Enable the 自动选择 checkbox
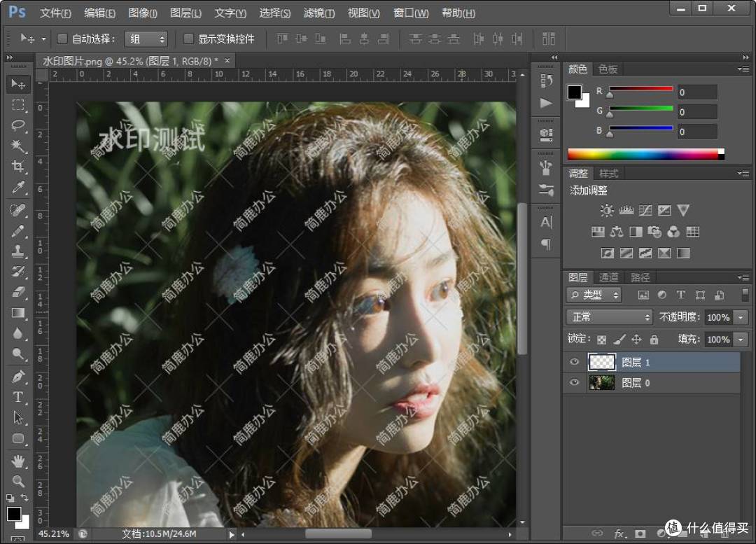Screen dimensions: 756x544 click(62, 39)
